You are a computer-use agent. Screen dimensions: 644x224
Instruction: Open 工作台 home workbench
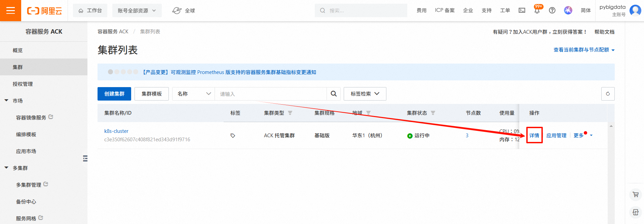coord(90,10)
